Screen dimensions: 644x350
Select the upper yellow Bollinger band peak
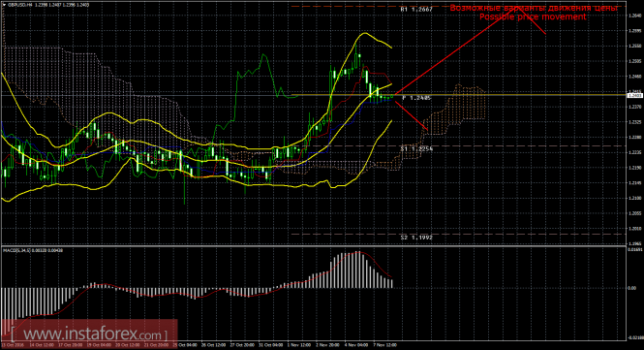pyautogui.click(x=364, y=34)
